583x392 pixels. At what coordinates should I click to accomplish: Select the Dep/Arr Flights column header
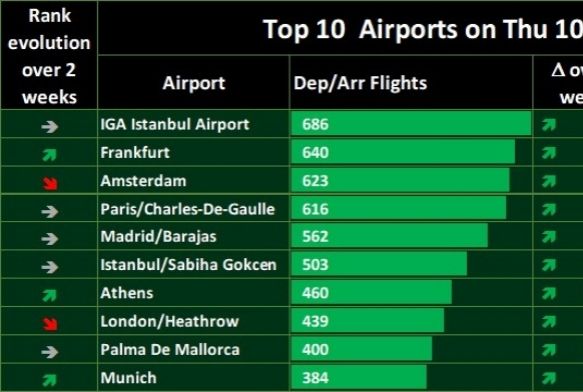click(360, 83)
